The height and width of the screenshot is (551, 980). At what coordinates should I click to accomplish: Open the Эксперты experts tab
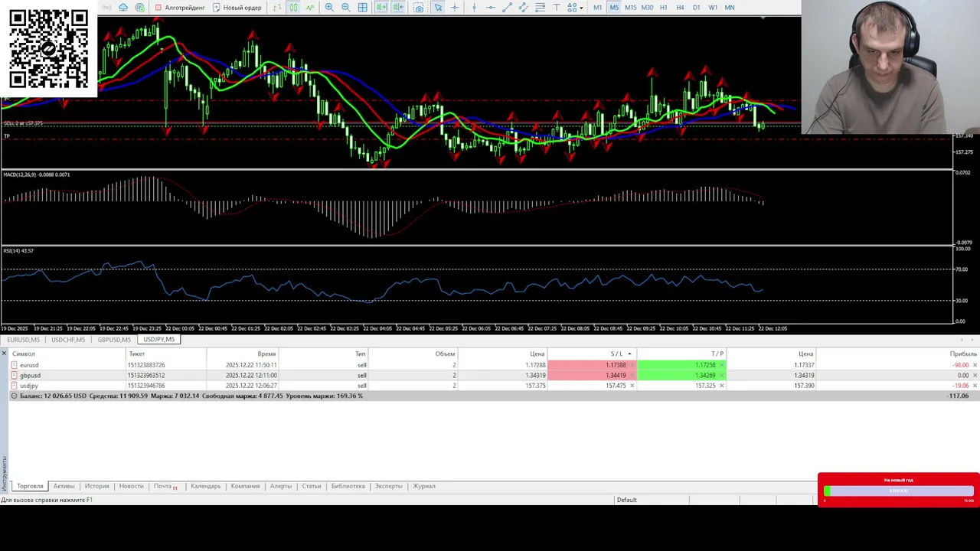(388, 487)
